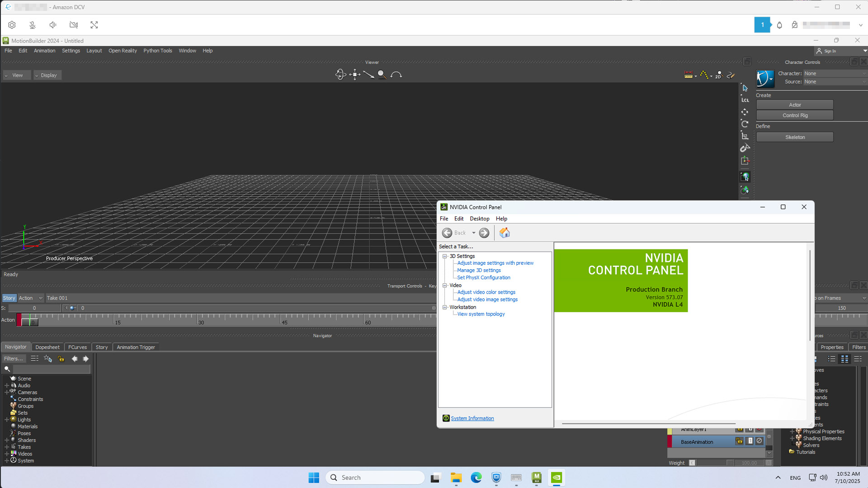This screenshot has height=488, width=868.
Task: Toggle the Story mode button
Action: tap(9, 298)
